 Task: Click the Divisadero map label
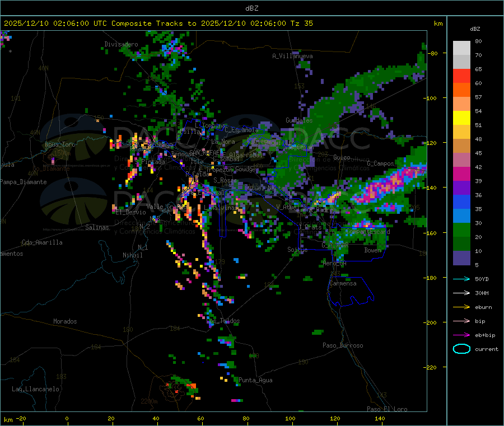tap(121, 44)
